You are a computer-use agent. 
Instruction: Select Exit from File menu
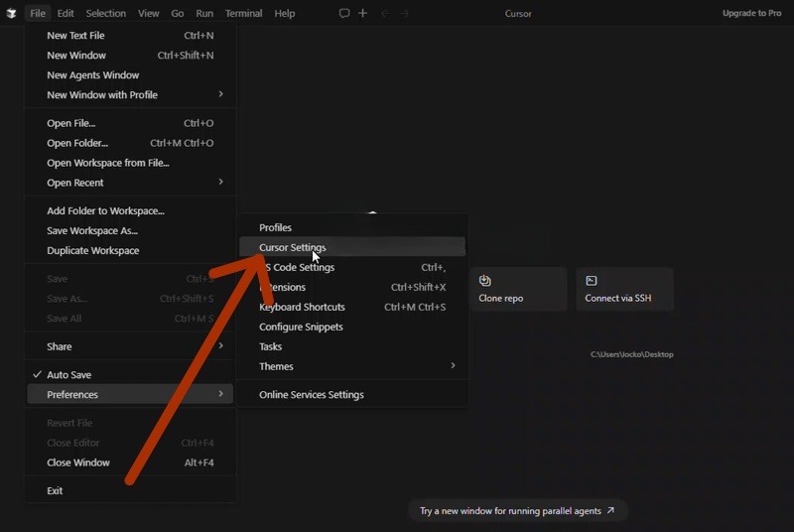130,490
